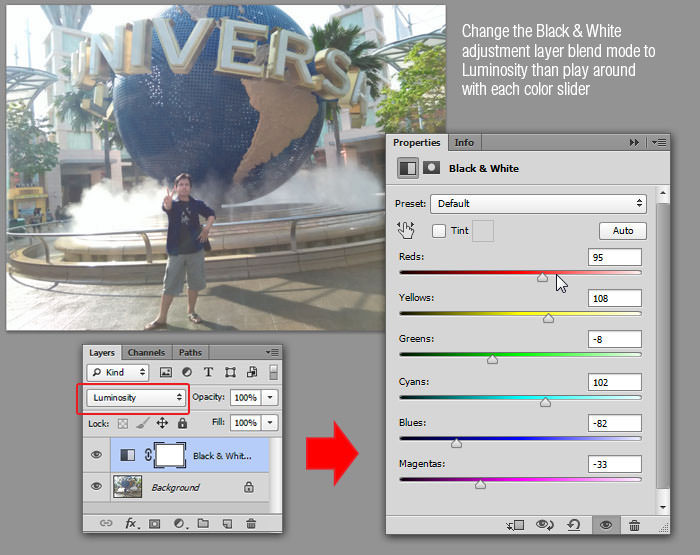Screen dimensions: 700x555
Task: Open the layer style fx menu
Action: tap(131, 523)
